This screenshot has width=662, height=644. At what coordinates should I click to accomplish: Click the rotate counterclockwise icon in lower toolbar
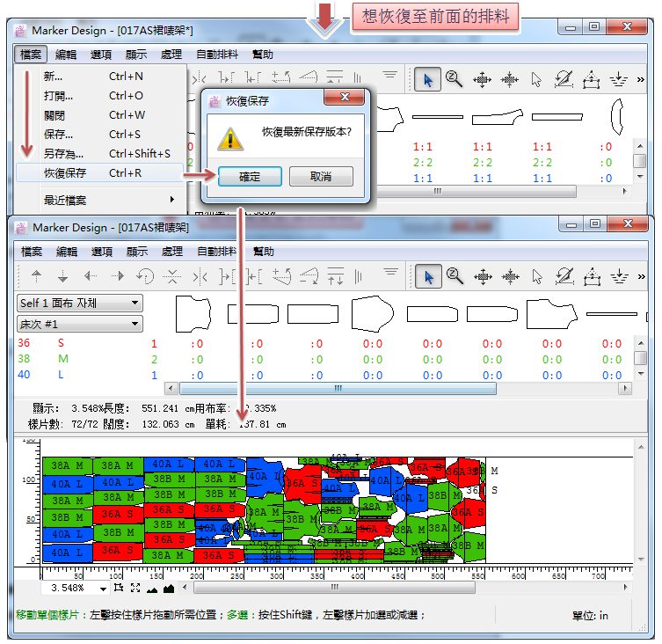click(145, 276)
